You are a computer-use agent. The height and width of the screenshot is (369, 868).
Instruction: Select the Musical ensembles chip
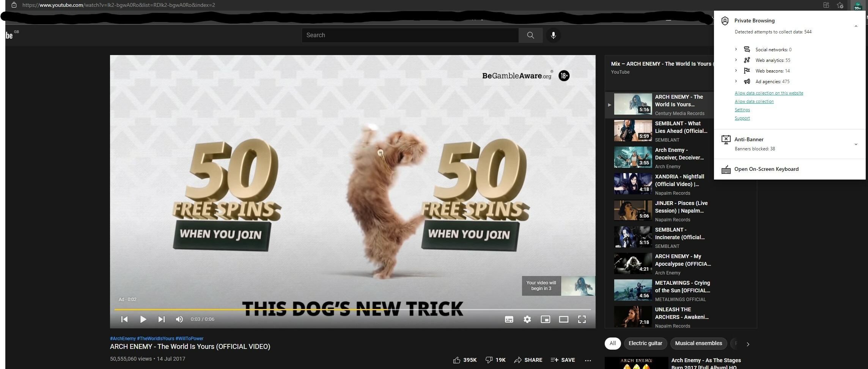tap(698, 344)
